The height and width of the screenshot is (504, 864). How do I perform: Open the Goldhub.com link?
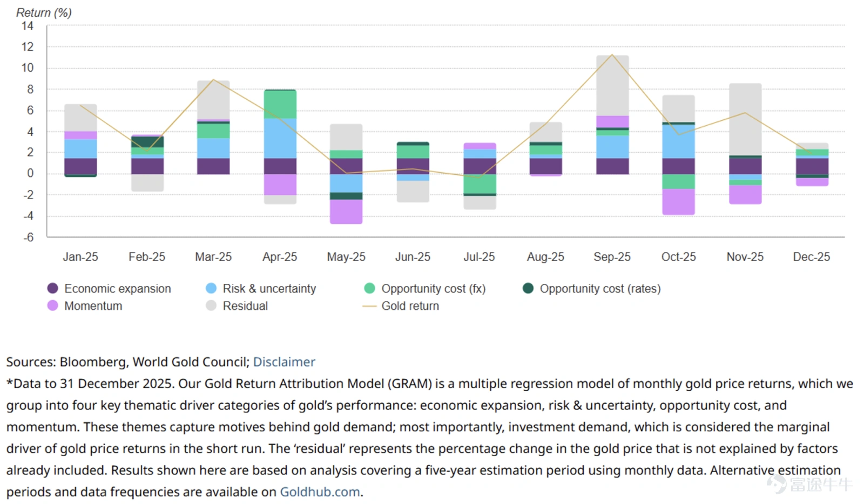(320, 492)
